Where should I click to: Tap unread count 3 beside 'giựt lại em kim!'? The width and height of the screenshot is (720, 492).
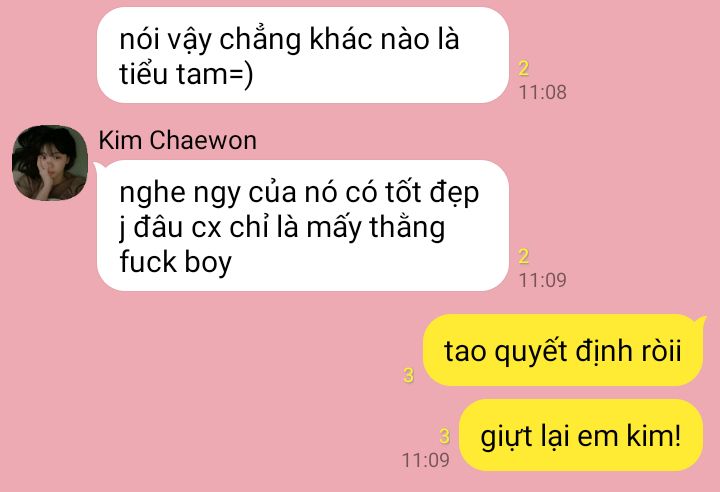click(x=444, y=436)
